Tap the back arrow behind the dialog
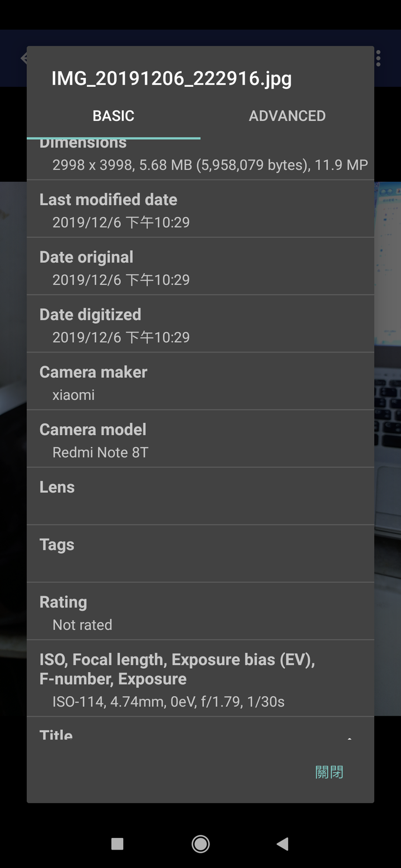The image size is (401, 868). (24, 58)
